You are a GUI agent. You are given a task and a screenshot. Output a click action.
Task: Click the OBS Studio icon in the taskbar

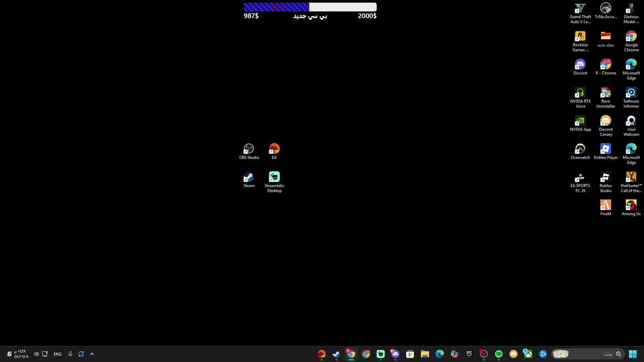484,354
